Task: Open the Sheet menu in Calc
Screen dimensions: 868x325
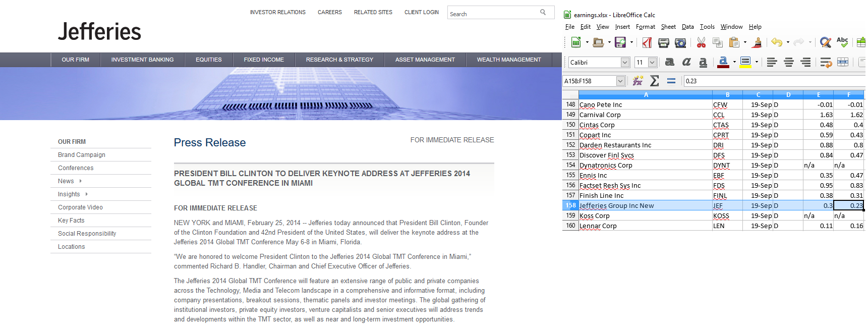Action: coord(668,27)
